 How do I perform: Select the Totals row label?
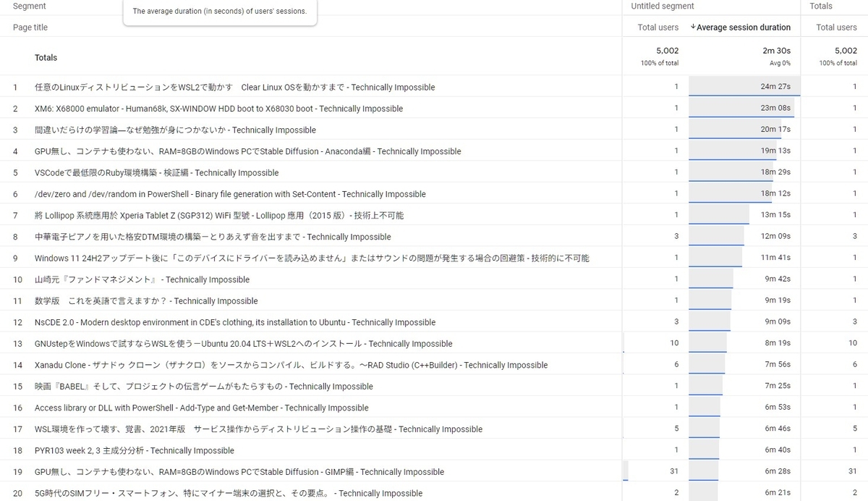[x=46, y=57]
